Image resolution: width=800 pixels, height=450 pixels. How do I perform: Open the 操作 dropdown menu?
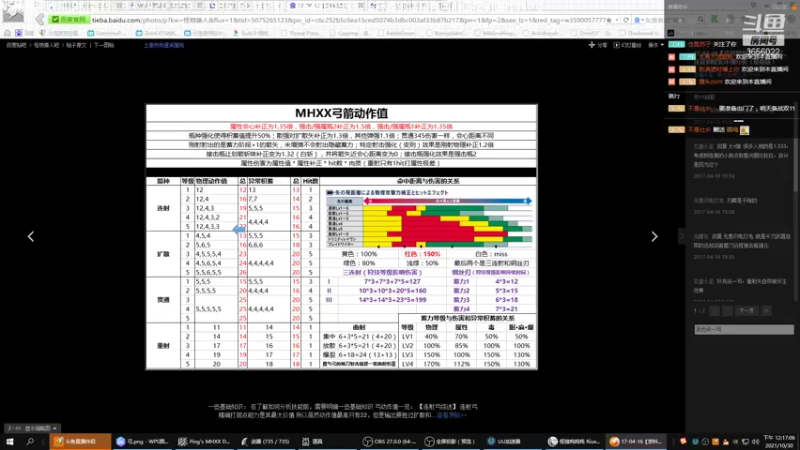tap(656, 45)
